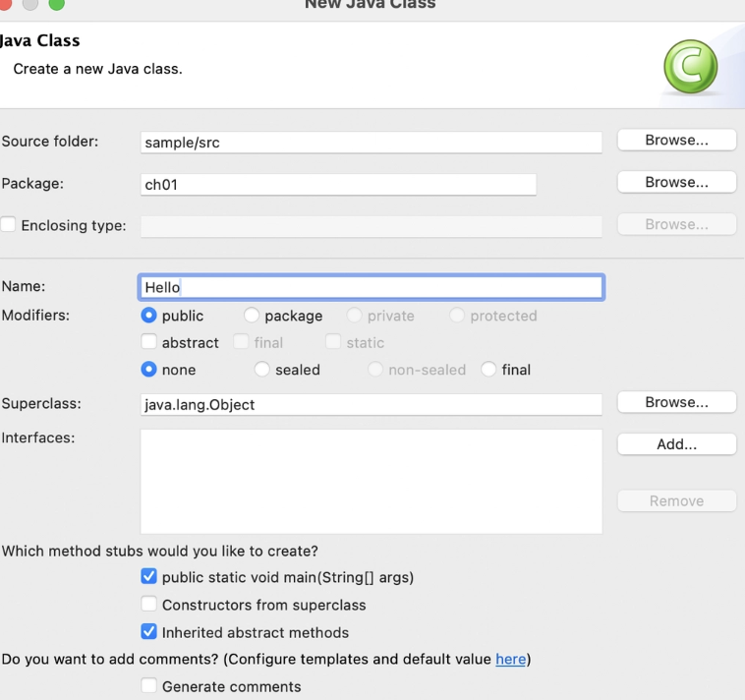745x700 pixels.
Task: Choose the sealed radio option
Action: pyautogui.click(x=261, y=370)
